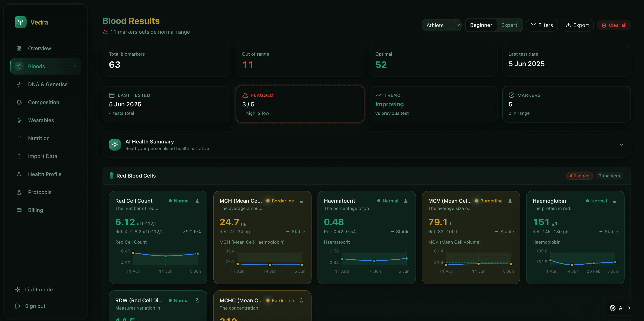The width and height of the screenshot is (644, 321).
Task: Open the Overview page
Action: (45, 48)
